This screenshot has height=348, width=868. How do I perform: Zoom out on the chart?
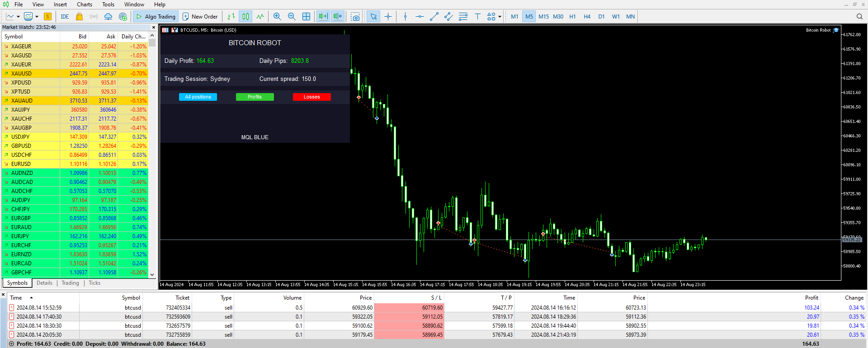pyautogui.click(x=292, y=17)
